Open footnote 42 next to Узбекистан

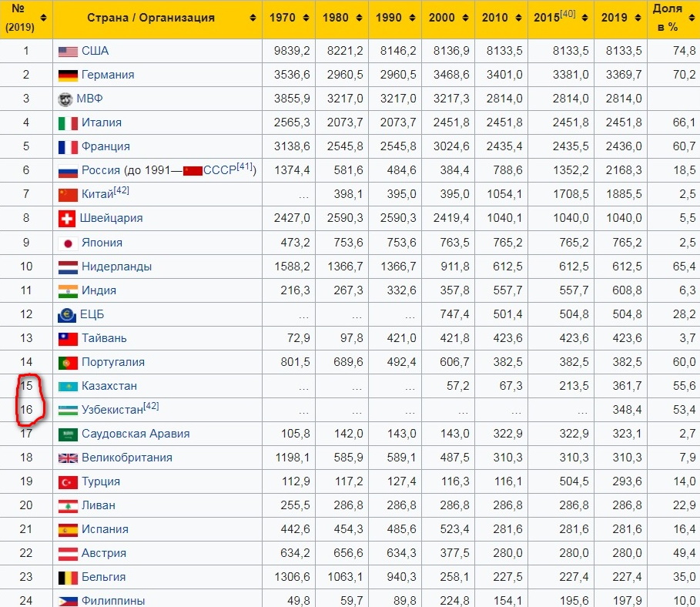coord(151,405)
